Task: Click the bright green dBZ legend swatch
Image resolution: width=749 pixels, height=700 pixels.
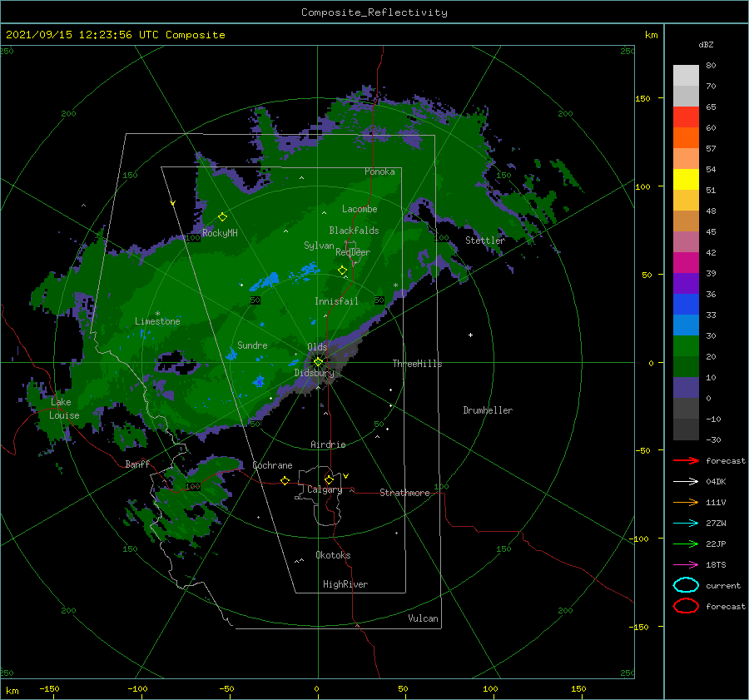Action: click(x=686, y=345)
